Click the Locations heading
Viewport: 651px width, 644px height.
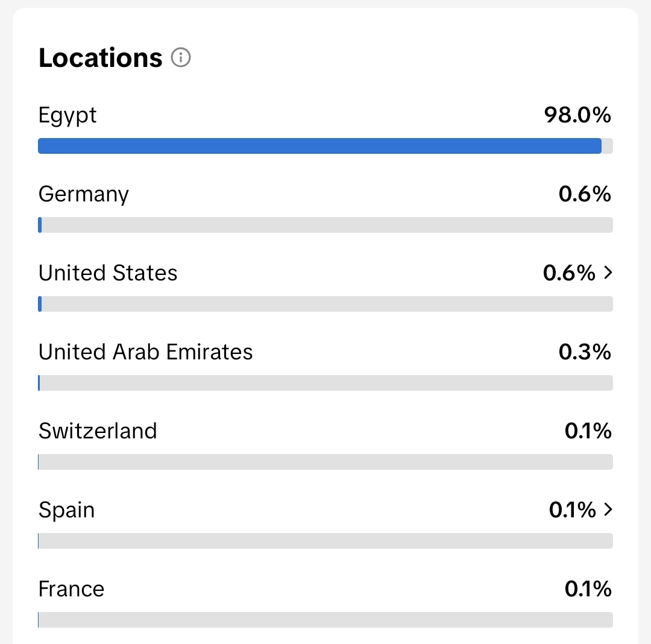point(100,57)
